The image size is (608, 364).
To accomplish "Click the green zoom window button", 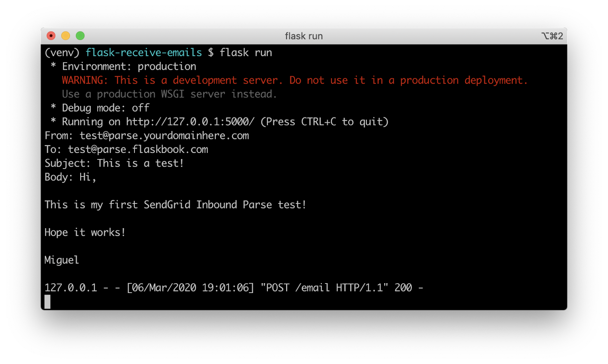I will pos(80,36).
